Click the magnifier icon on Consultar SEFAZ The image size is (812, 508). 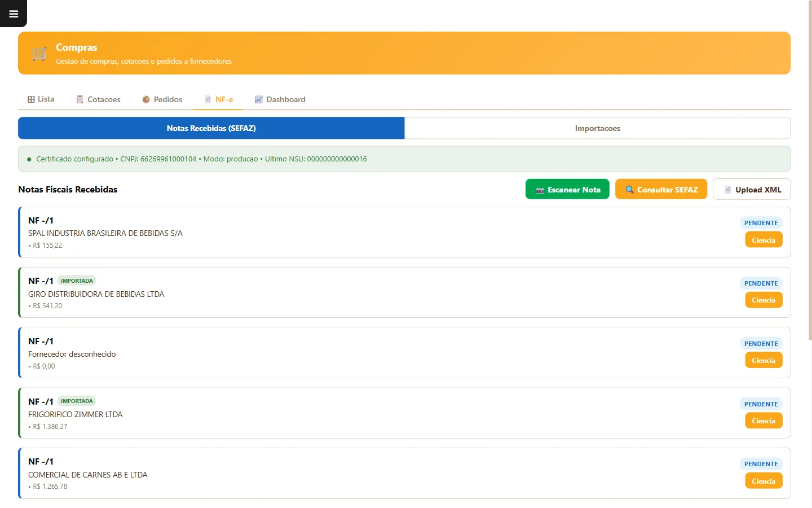[629, 190]
